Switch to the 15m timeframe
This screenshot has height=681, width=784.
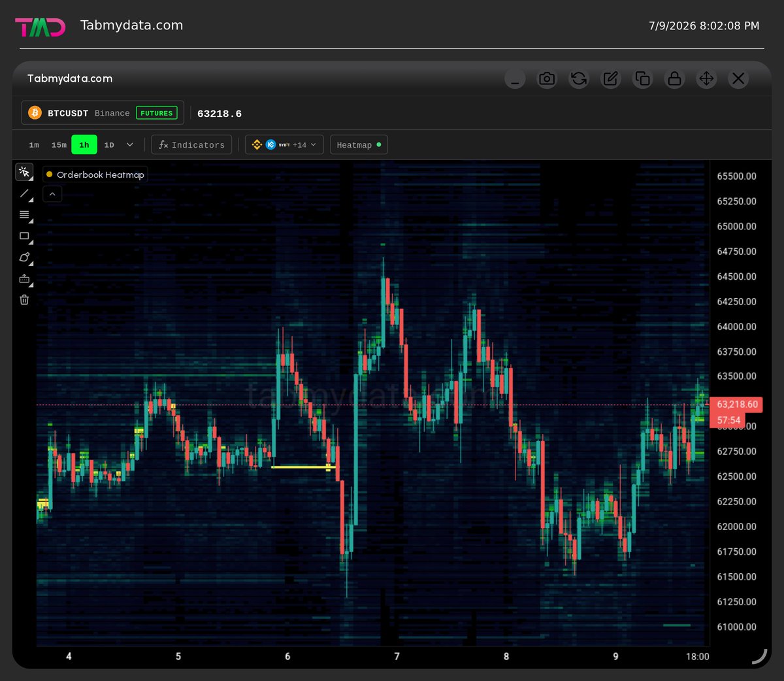pyautogui.click(x=59, y=145)
